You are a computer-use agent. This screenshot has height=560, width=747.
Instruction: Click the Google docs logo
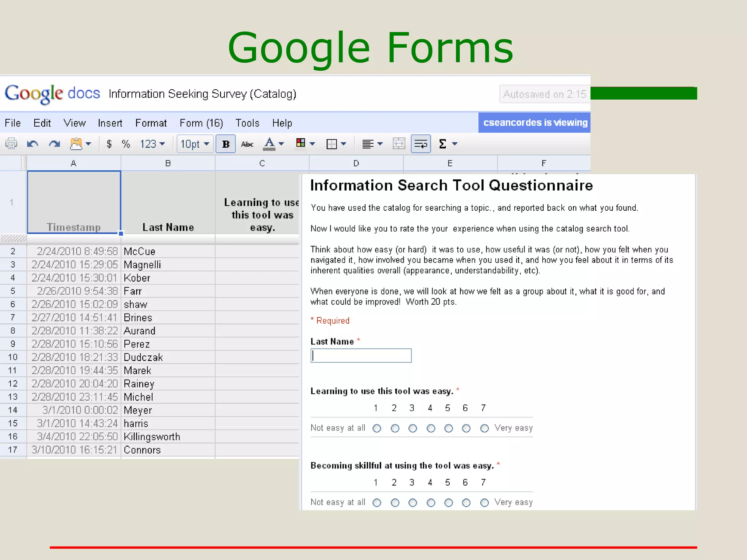coord(52,94)
